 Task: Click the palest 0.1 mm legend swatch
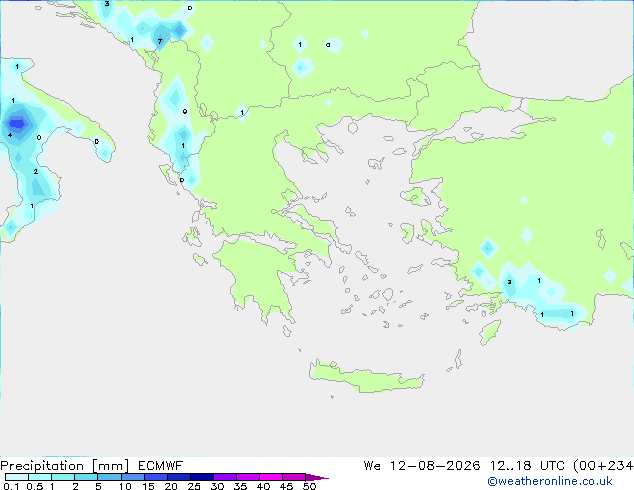coord(17,477)
